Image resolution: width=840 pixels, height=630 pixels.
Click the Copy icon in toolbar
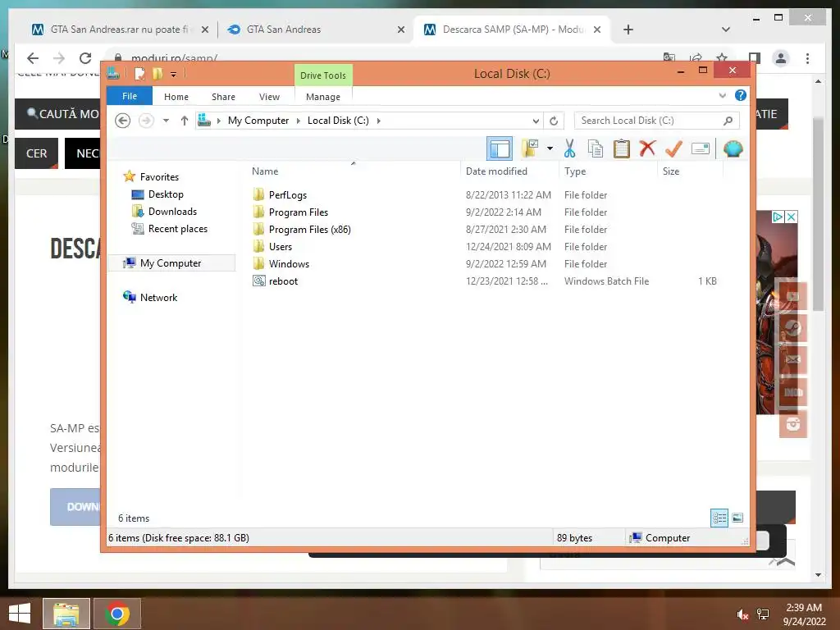pyautogui.click(x=596, y=148)
